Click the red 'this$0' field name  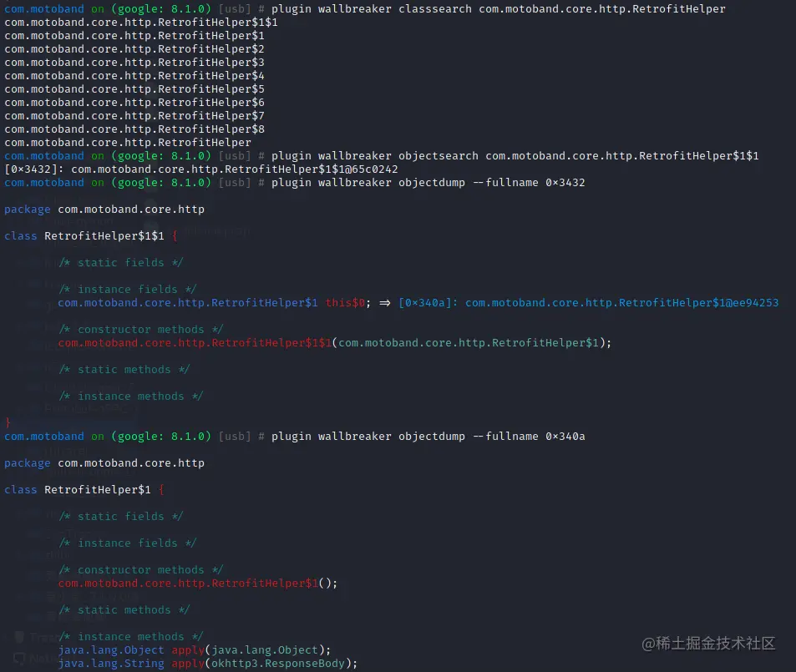click(345, 303)
